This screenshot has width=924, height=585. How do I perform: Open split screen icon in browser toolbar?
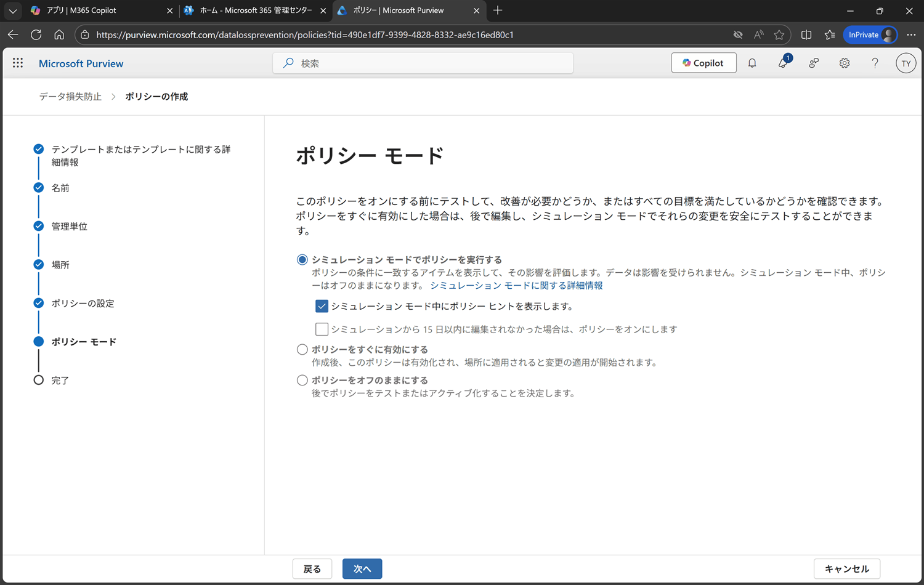[806, 34]
